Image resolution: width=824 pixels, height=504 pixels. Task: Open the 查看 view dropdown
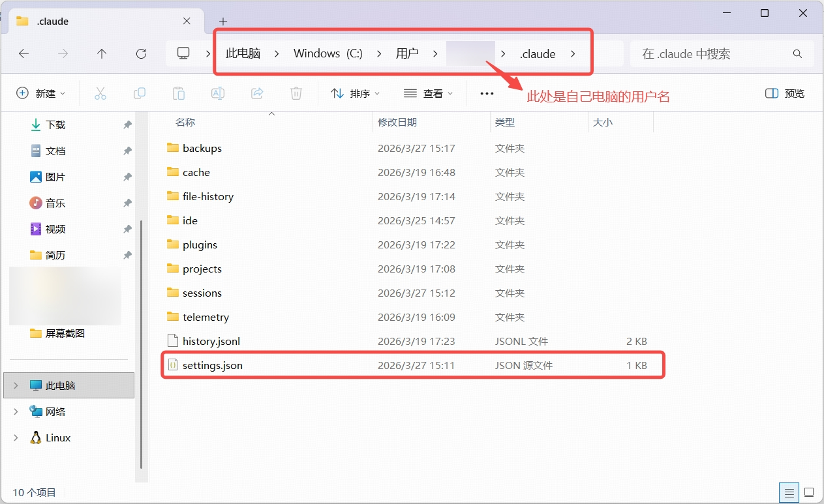[x=428, y=93]
